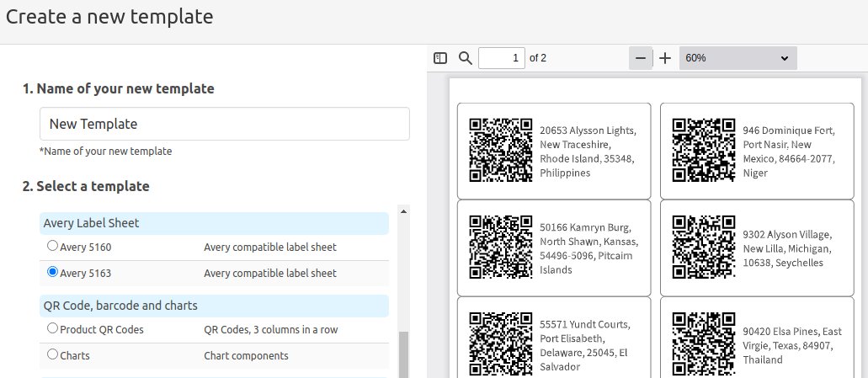The image size is (868, 378).
Task: Click QR code beside 50166 Kamryn Burg
Action: point(501,247)
